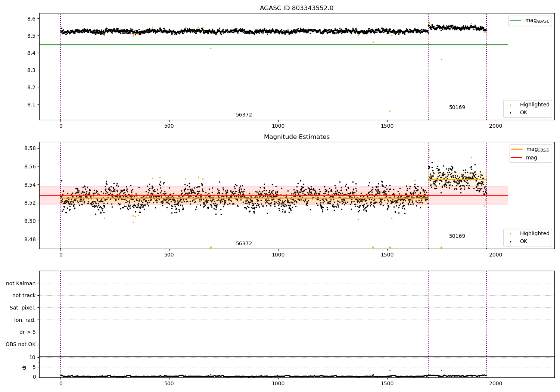560x392 pixels.
Task: Click the 'OBS not OK' row label
Action: click(21, 344)
